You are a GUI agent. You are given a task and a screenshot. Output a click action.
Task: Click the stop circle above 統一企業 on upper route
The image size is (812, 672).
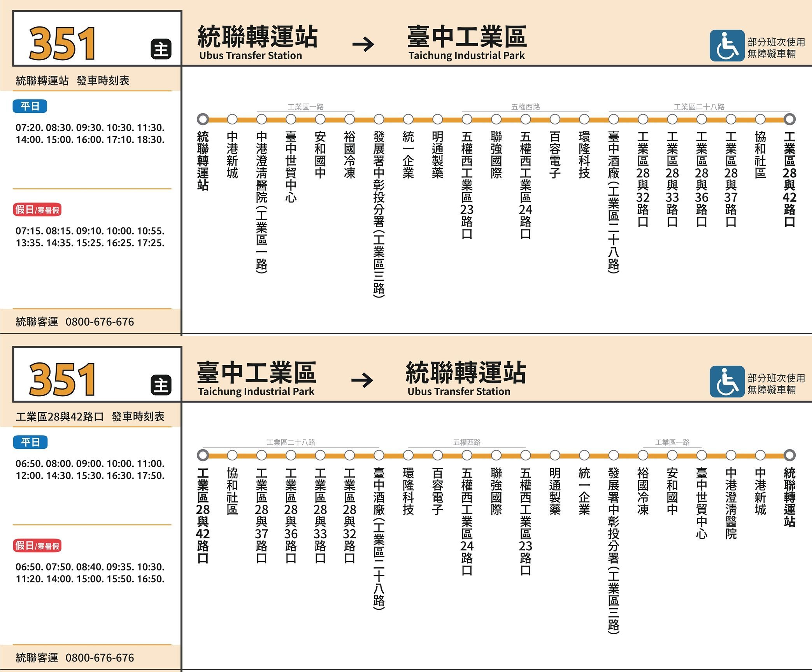click(x=408, y=119)
